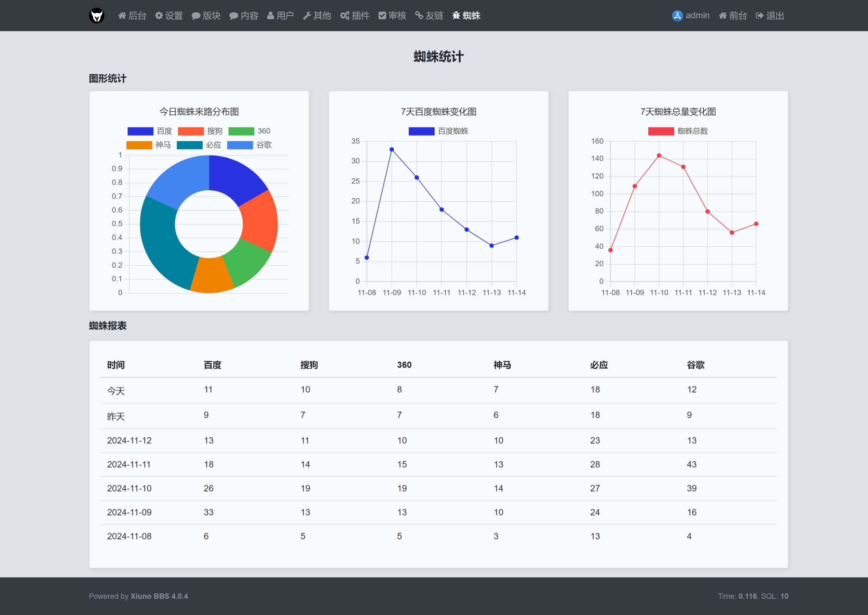Toggle the 百度 legend color swatch
The width and height of the screenshot is (868, 615).
point(140,131)
